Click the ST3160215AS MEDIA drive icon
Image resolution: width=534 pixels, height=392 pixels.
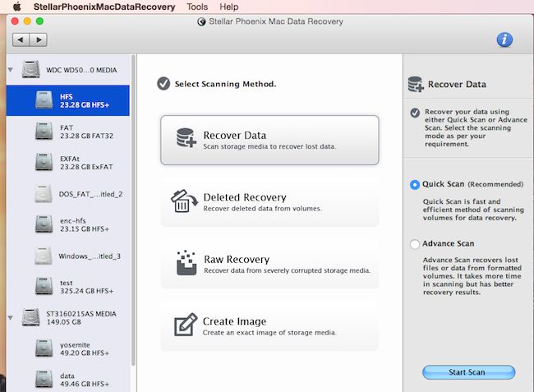(30, 317)
